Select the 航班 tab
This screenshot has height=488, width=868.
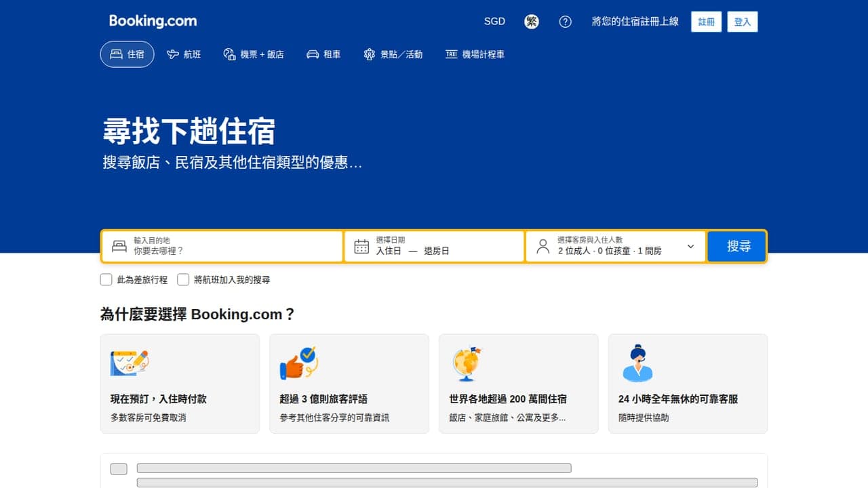click(x=184, y=54)
